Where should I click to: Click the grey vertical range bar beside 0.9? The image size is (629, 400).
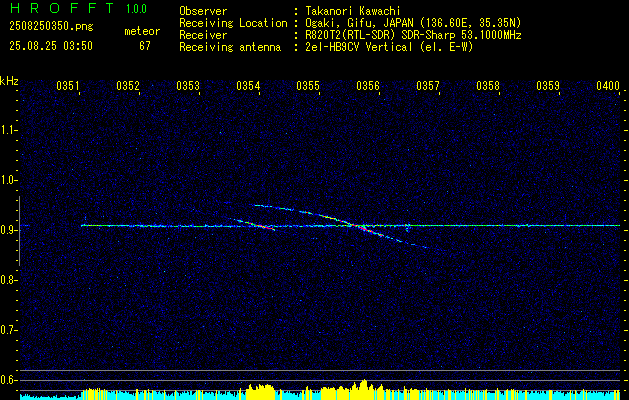point(19,231)
